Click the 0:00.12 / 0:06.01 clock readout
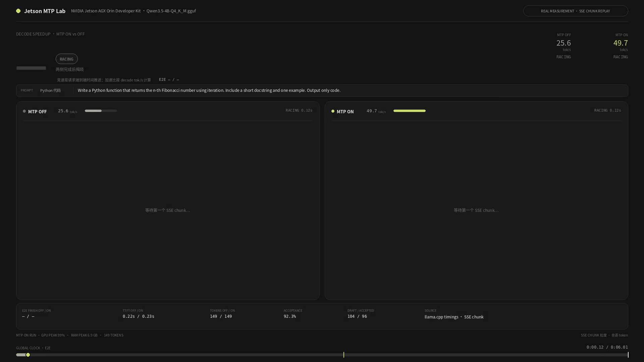This screenshot has height=362, width=644. pyautogui.click(x=607, y=347)
